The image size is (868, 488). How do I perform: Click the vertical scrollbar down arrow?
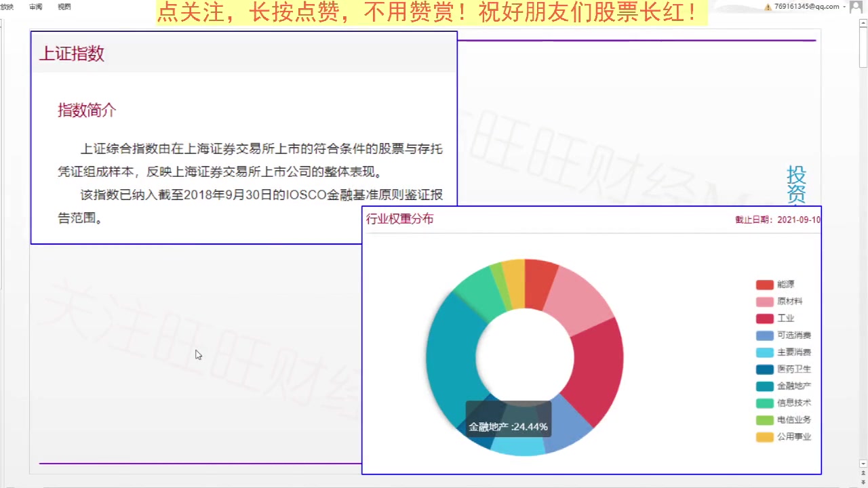pos(863,464)
